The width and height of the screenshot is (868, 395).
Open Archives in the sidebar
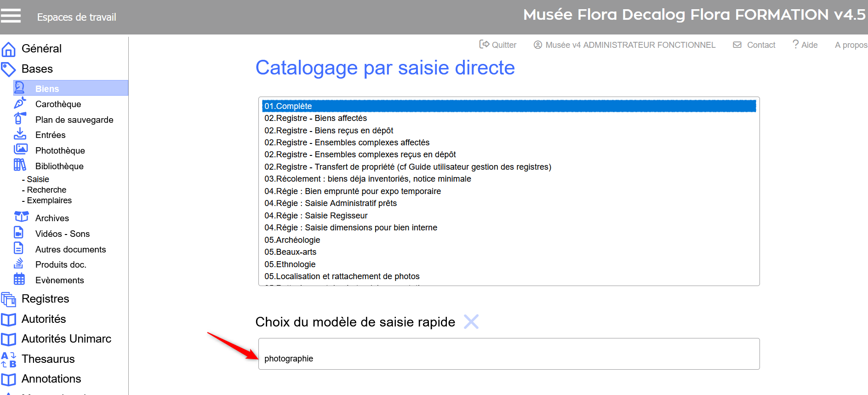pyautogui.click(x=52, y=218)
